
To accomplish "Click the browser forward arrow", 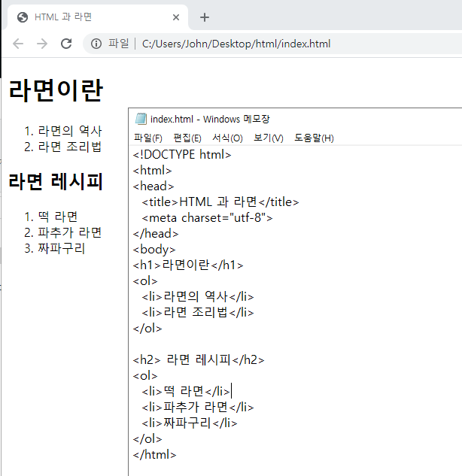I will [42, 44].
